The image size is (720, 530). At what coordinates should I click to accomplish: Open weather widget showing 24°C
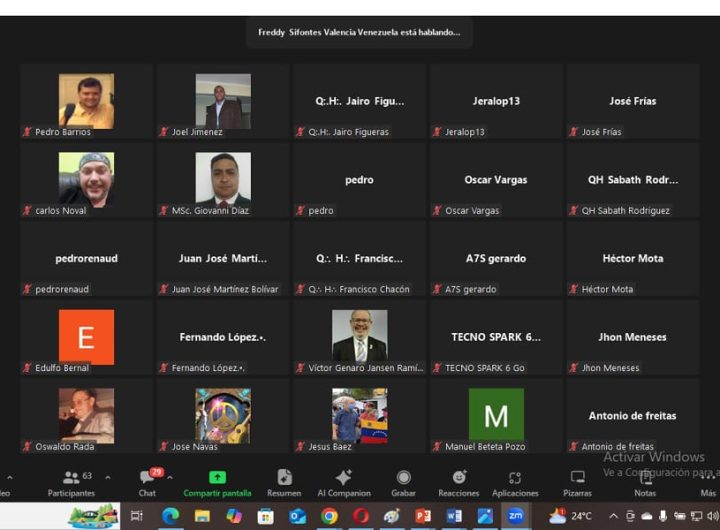[570, 516]
